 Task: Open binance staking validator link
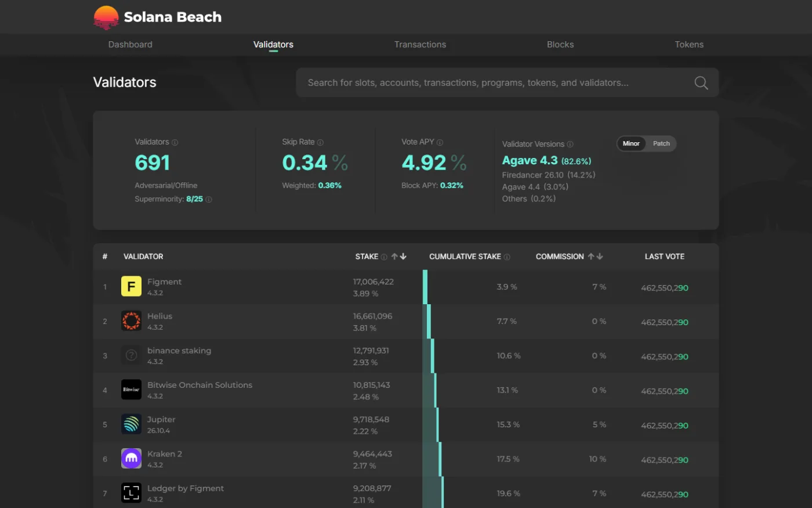tap(179, 351)
